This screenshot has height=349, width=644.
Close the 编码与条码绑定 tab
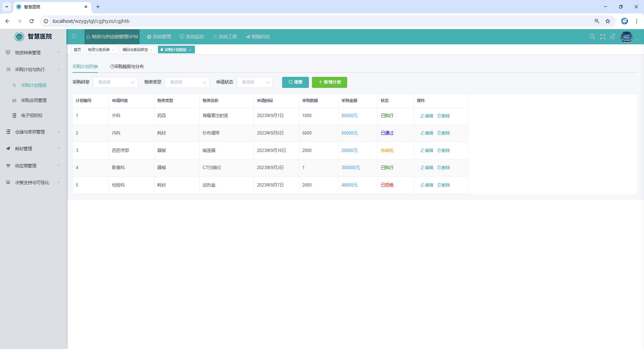point(151,50)
